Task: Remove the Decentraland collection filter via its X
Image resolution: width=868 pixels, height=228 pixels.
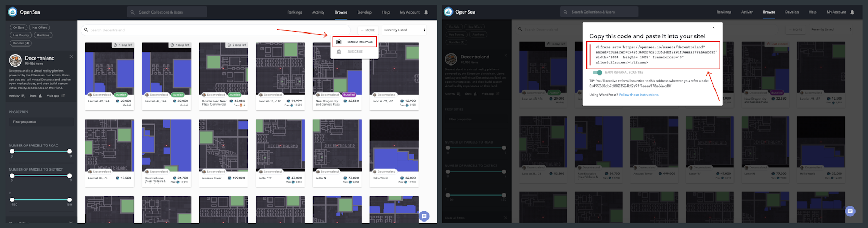Action: [x=71, y=56]
